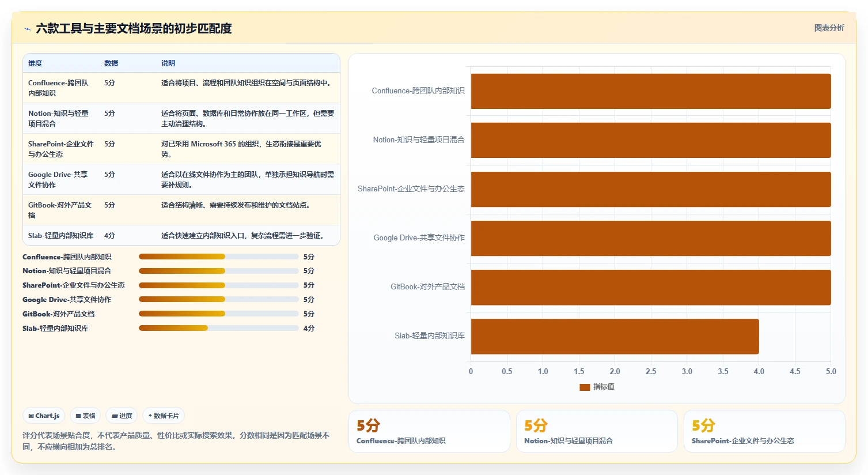The image size is (868, 475).
Task: Click the Microsoft 365 description cell
Action: (248, 149)
